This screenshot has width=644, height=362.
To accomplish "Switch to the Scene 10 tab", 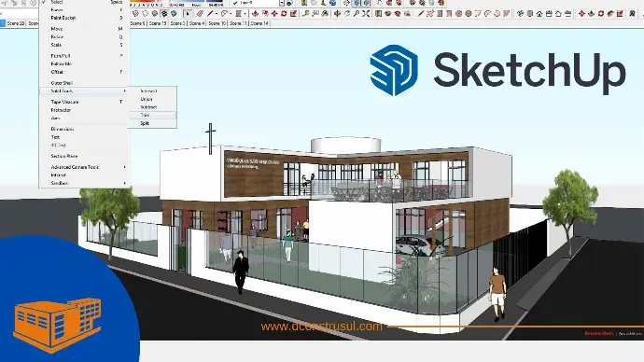I will pyautogui.click(x=217, y=23).
